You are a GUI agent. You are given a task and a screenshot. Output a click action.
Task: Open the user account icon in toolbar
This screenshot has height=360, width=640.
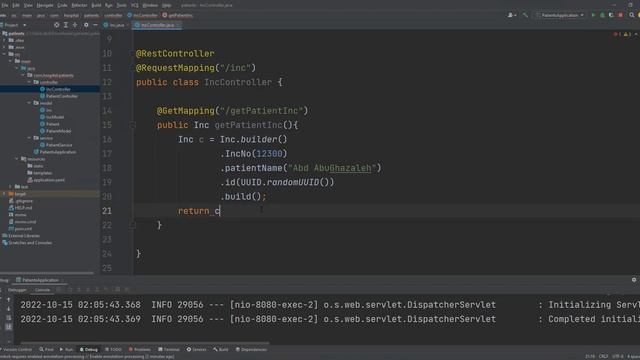511,15
